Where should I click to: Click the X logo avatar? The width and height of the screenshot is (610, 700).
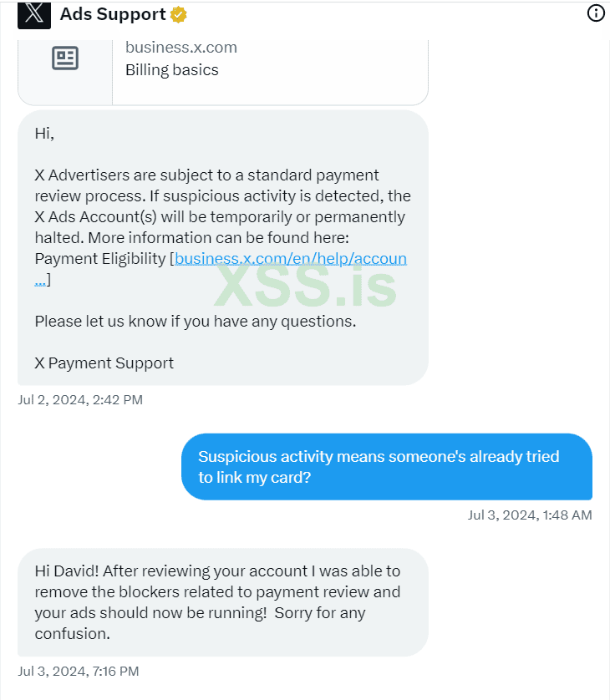(34, 15)
